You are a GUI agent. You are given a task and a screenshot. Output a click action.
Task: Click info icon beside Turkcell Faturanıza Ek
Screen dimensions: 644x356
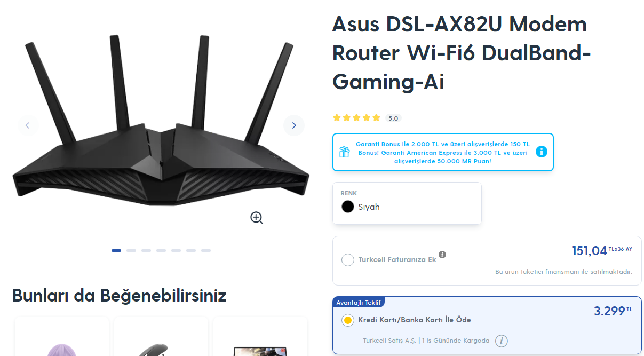click(442, 255)
